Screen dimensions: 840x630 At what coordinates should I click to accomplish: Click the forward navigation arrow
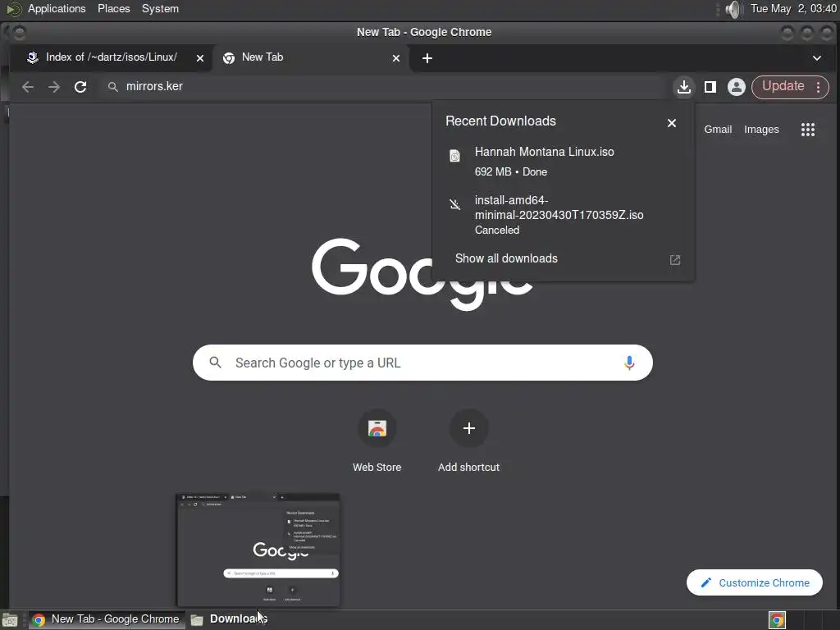54,87
